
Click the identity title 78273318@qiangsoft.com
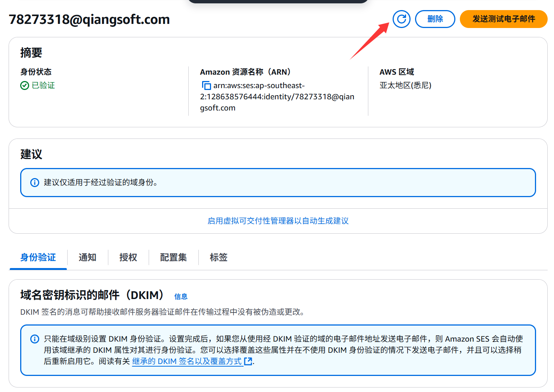pyautogui.click(x=89, y=19)
